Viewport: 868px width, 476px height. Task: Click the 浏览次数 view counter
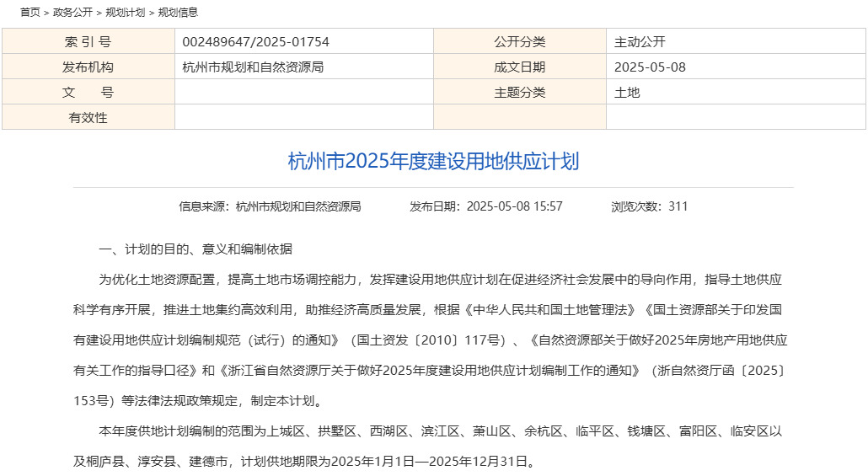pos(649,206)
